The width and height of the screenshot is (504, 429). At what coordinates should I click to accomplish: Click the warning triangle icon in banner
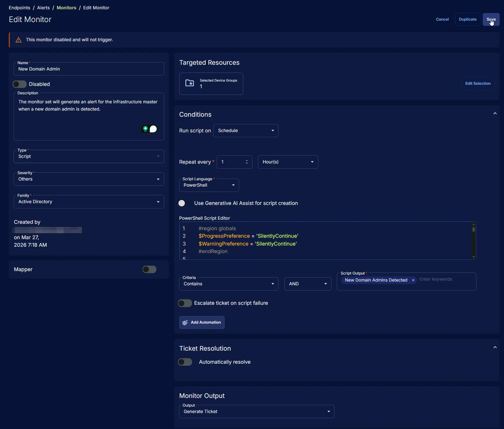[19, 40]
